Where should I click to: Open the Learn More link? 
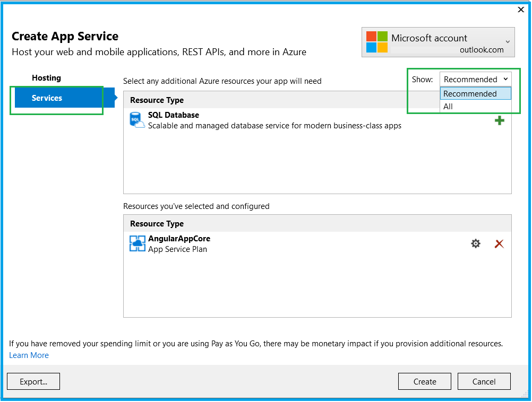click(29, 355)
